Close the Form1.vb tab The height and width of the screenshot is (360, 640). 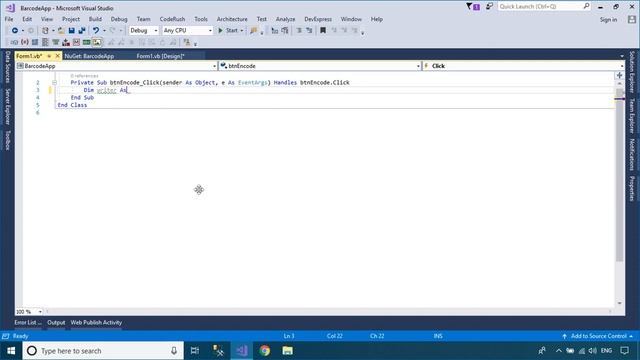[x=58, y=56]
